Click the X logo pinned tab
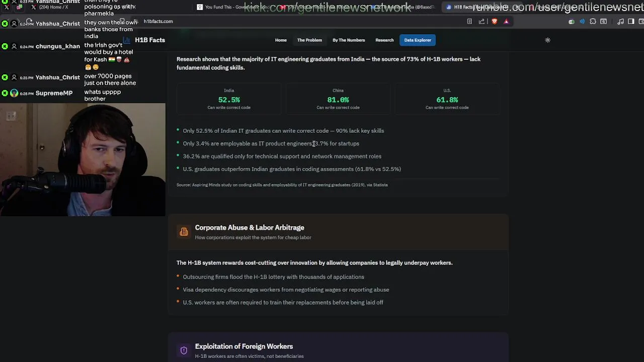The width and height of the screenshot is (644, 362). click(x=7, y=7)
